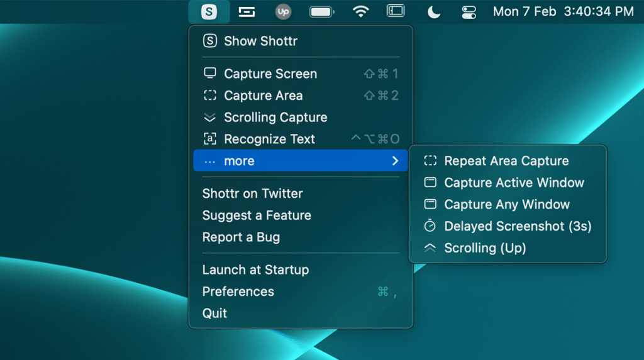The width and height of the screenshot is (644, 360).
Task: Click the Recognize Text bracket icon
Action: [210, 139]
